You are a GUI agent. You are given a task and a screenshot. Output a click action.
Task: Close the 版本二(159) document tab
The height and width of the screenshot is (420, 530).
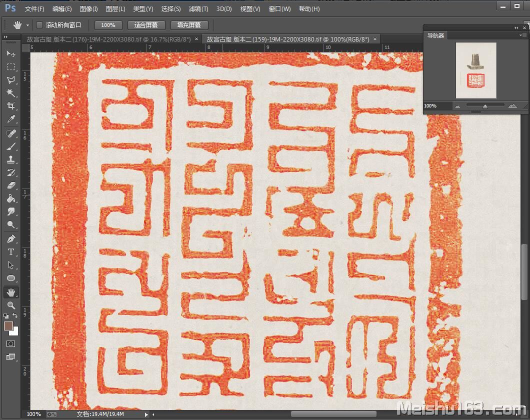pyautogui.click(x=375, y=39)
